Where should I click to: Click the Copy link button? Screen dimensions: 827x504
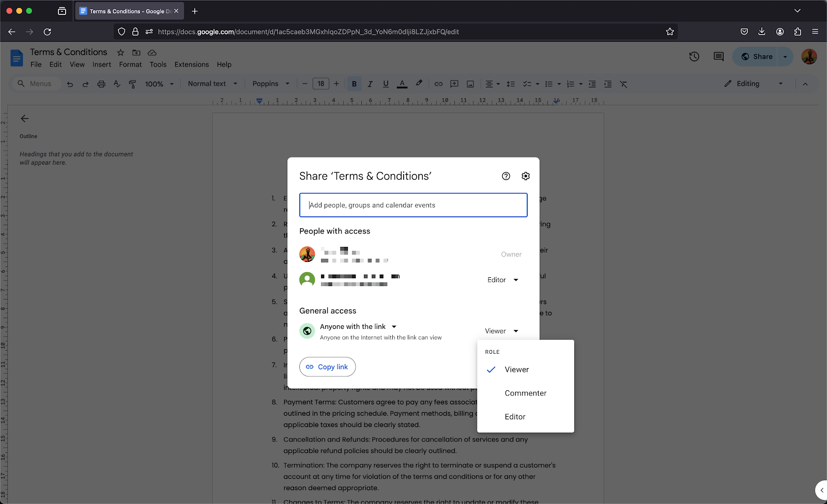327,367
